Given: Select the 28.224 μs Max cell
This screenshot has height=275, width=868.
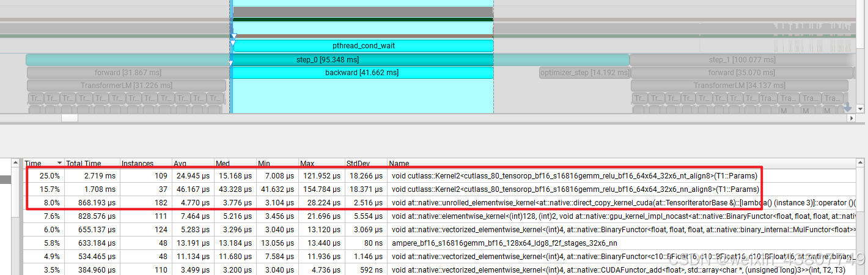Looking at the screenshot, I should pos(322,203).
